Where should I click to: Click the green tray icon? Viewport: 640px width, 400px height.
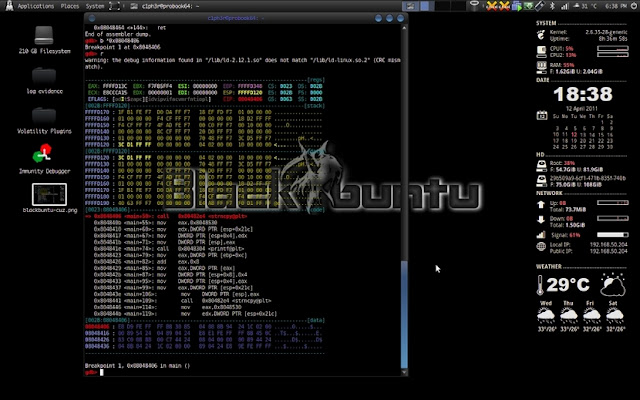[528, 6]
